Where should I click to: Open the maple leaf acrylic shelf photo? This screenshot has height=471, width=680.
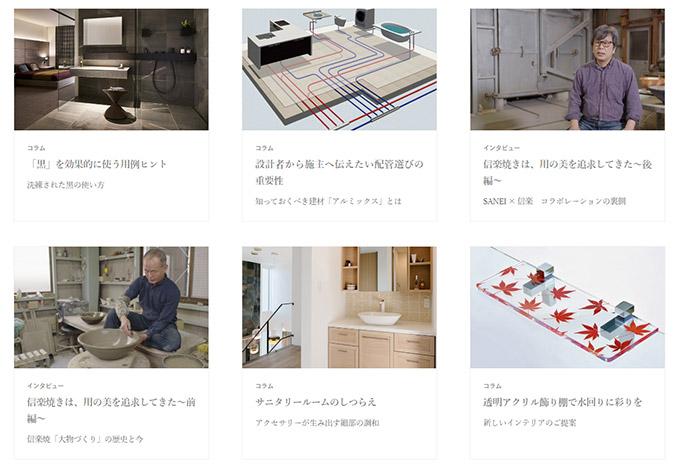tap(567, 307)
